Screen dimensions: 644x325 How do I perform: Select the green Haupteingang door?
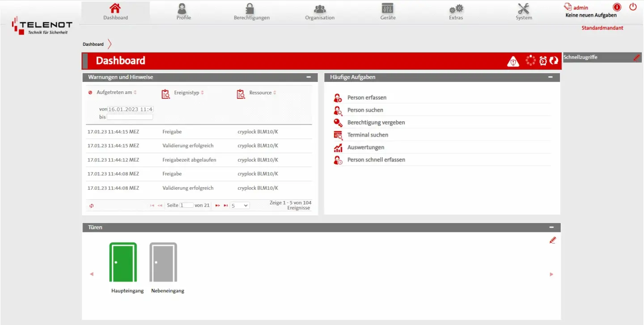point(123,262)
